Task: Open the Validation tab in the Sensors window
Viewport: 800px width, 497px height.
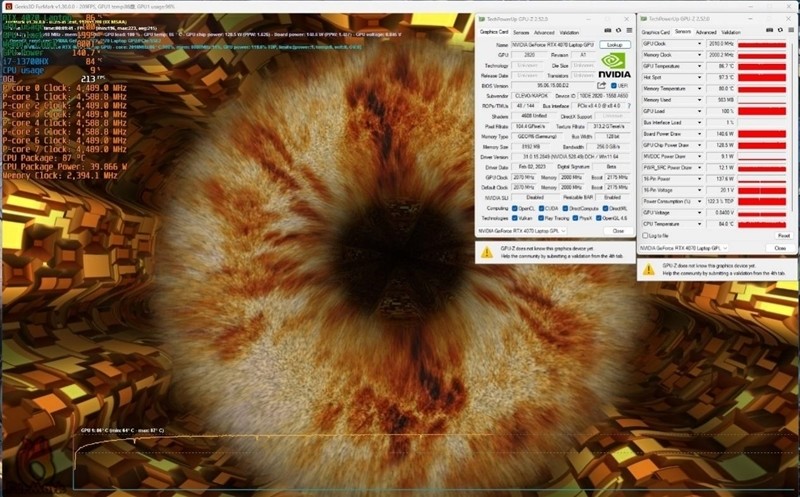Action: coord(732,31)
